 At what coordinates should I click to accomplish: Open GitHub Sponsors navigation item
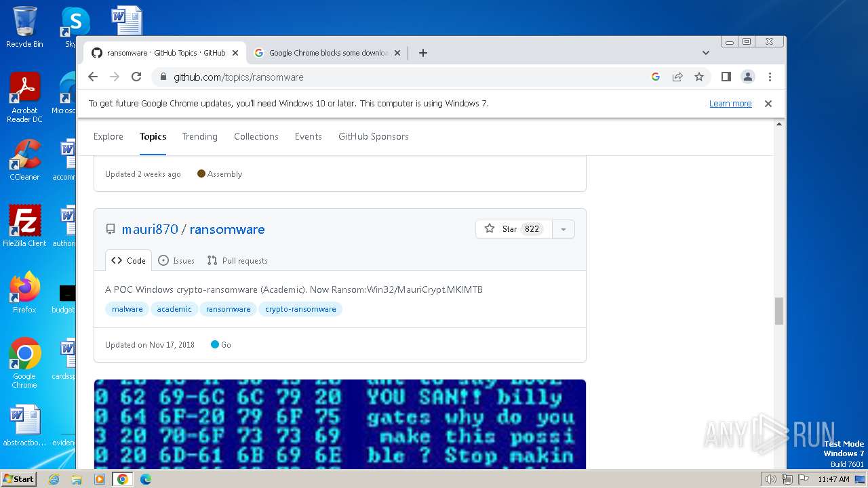pos(374,136)
